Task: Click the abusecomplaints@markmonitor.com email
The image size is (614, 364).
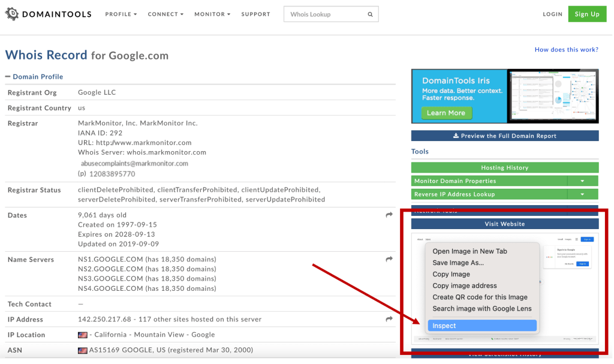Action: pyautogui.click(x=134, y=163)
